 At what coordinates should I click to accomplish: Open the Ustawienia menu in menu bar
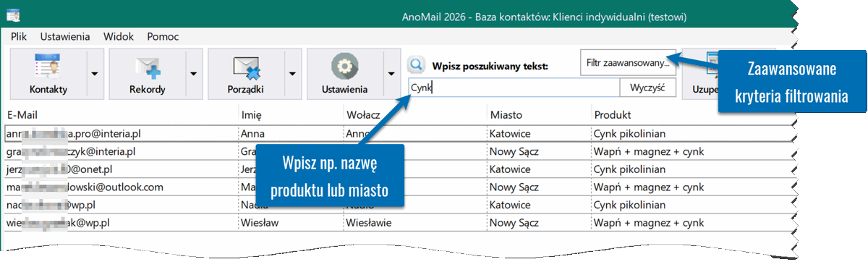[65, 36]
